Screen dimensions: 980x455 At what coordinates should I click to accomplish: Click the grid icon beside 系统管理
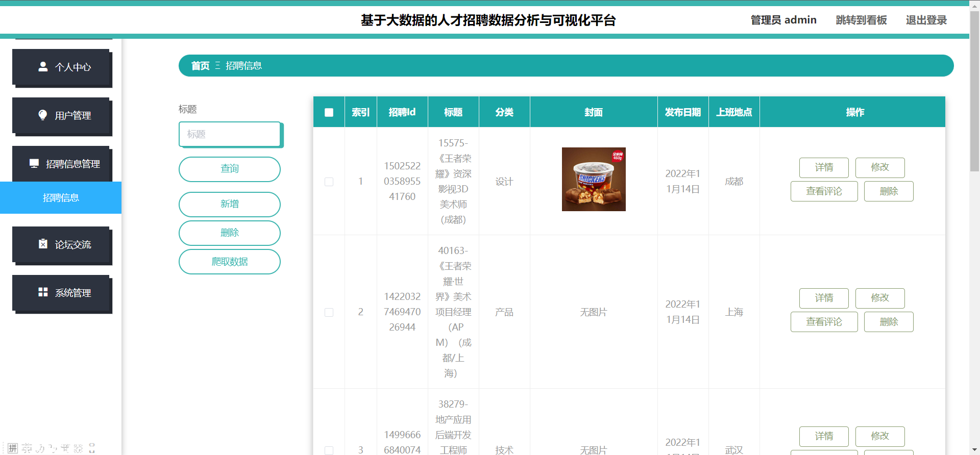point(43,292)
